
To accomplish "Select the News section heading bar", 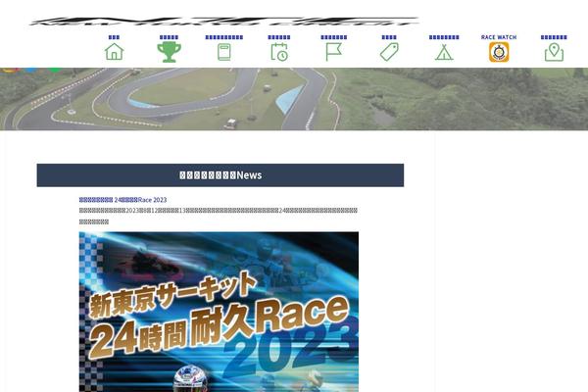I will pos(220,175).
